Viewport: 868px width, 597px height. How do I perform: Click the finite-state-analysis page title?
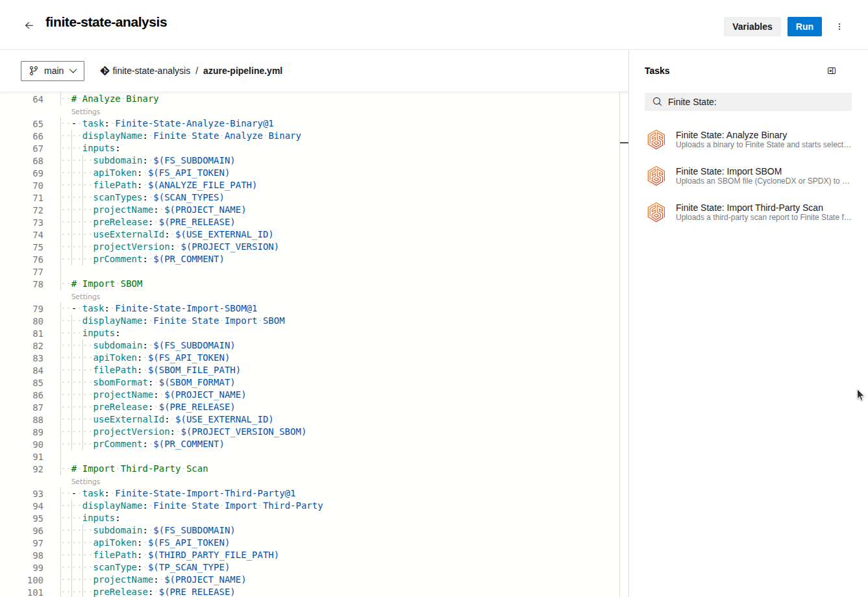click(x=106, y=22)
